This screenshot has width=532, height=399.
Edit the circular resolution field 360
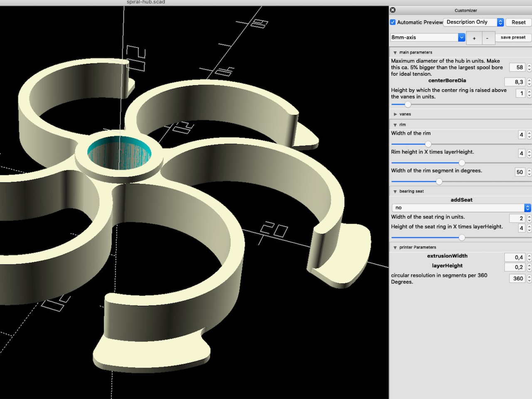click(517, 278)
